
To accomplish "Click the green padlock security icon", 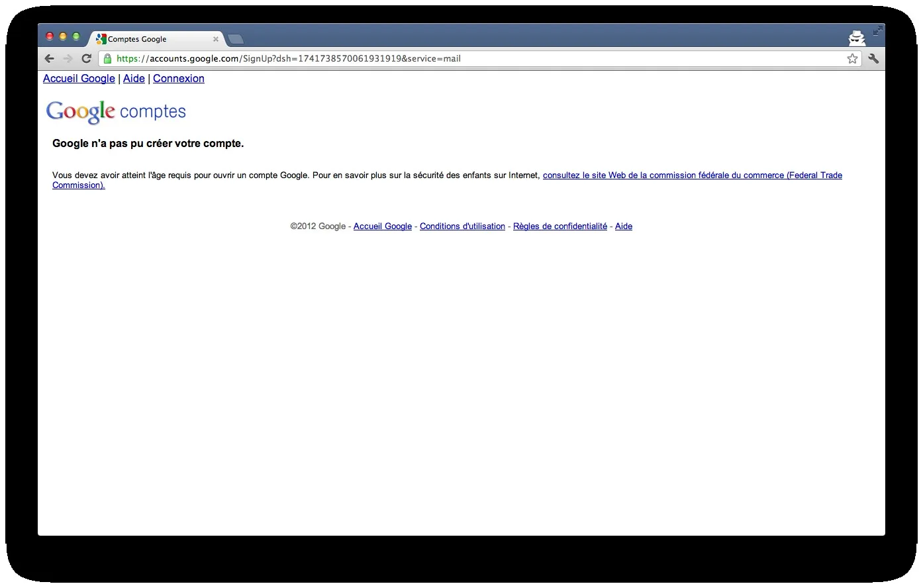I will [107, 58].
